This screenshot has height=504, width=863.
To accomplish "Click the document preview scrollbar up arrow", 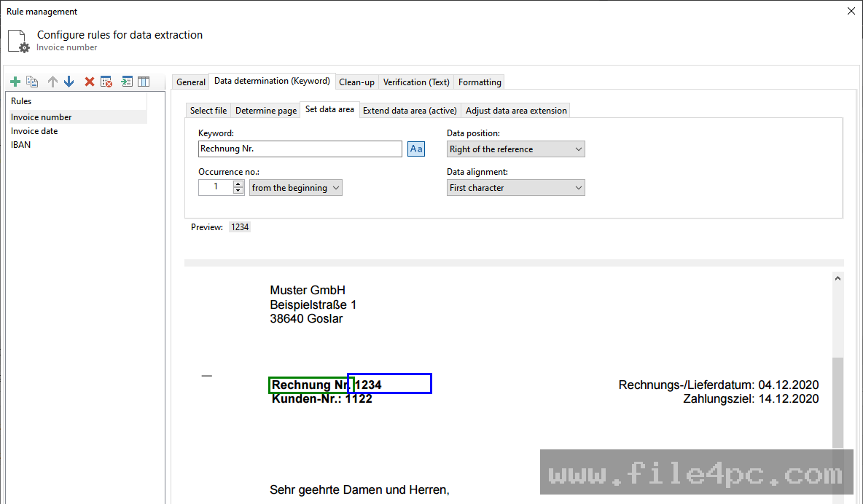I will click(x=837, y=278).
